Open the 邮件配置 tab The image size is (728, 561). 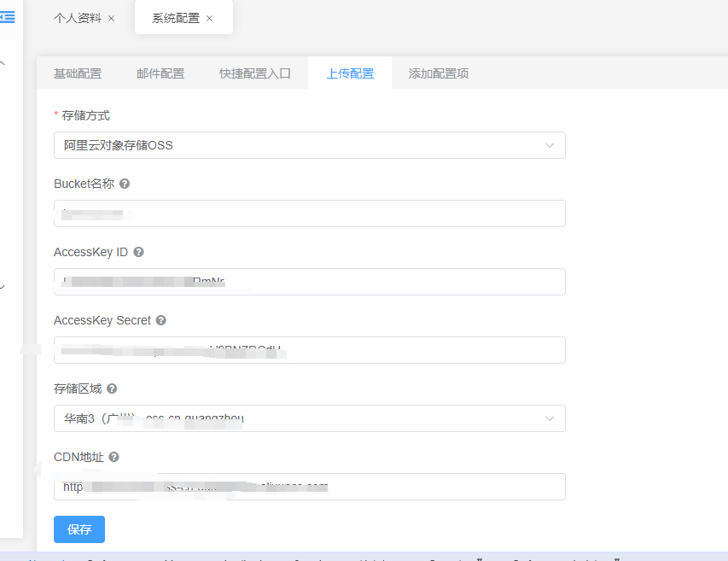coord(160,73)
